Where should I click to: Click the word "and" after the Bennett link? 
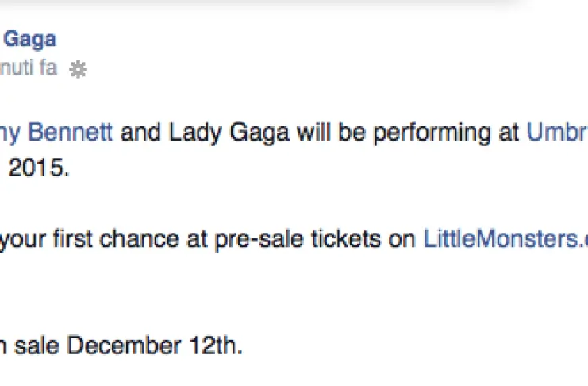(144, 133)
